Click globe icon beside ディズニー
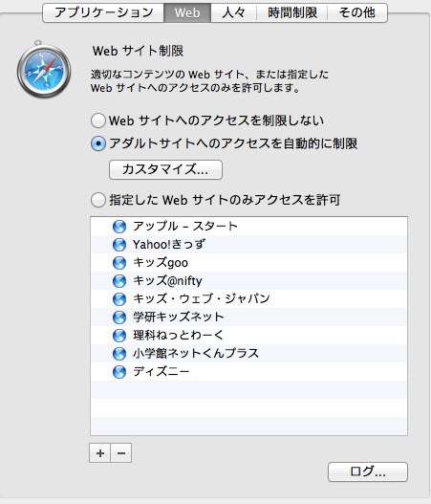 point(119,372)
